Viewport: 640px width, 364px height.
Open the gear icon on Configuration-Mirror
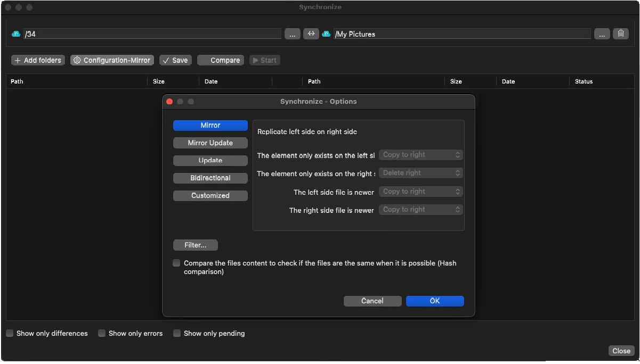77,60
